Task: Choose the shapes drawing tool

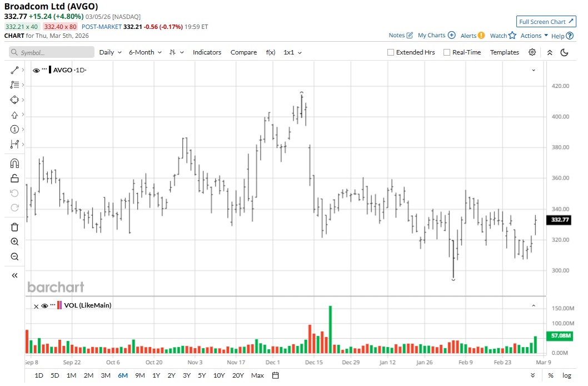Action: click(x=14, y=100)
